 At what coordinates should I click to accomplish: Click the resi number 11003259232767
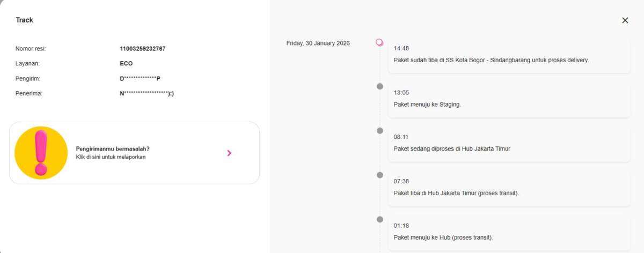click(x=143, y=49)
